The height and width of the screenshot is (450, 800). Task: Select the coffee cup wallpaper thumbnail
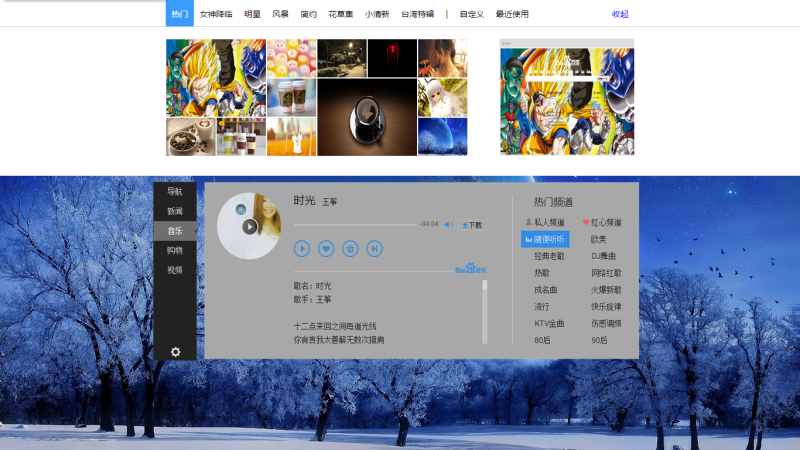(366, 117)
